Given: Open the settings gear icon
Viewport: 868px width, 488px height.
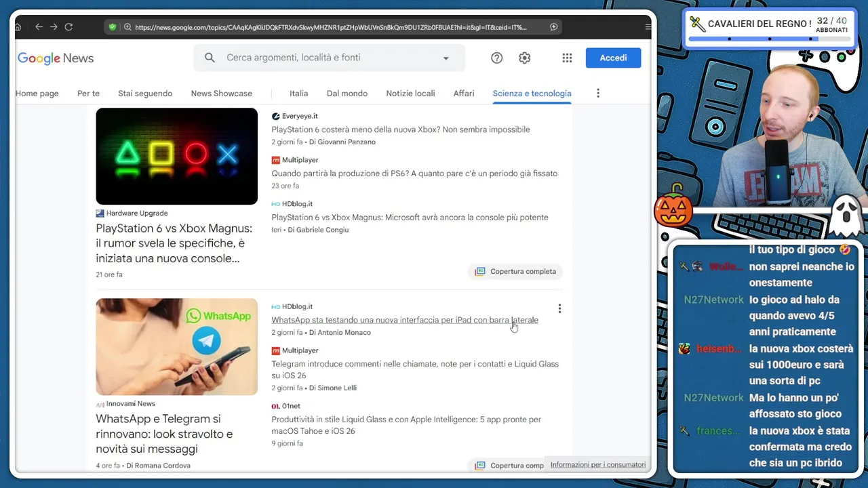Looking at the screenshot, I should [524, 58].
